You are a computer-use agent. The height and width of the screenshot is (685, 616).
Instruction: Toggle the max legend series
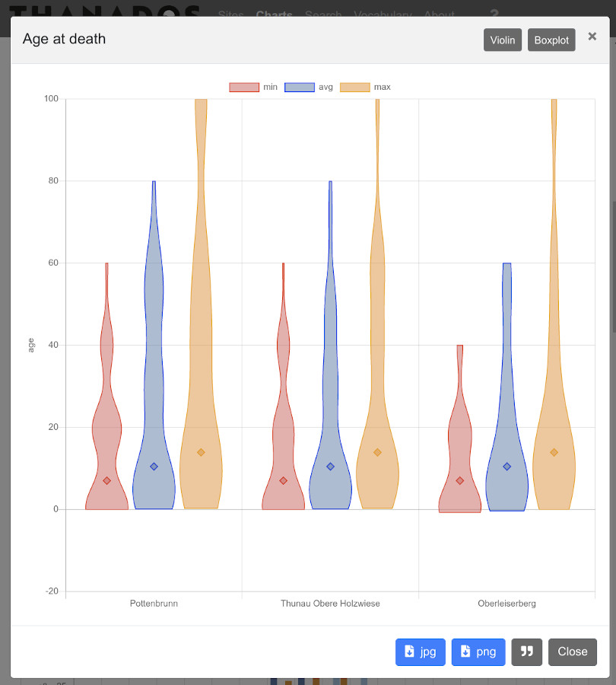pyautogui.click(x=365, y=87)
